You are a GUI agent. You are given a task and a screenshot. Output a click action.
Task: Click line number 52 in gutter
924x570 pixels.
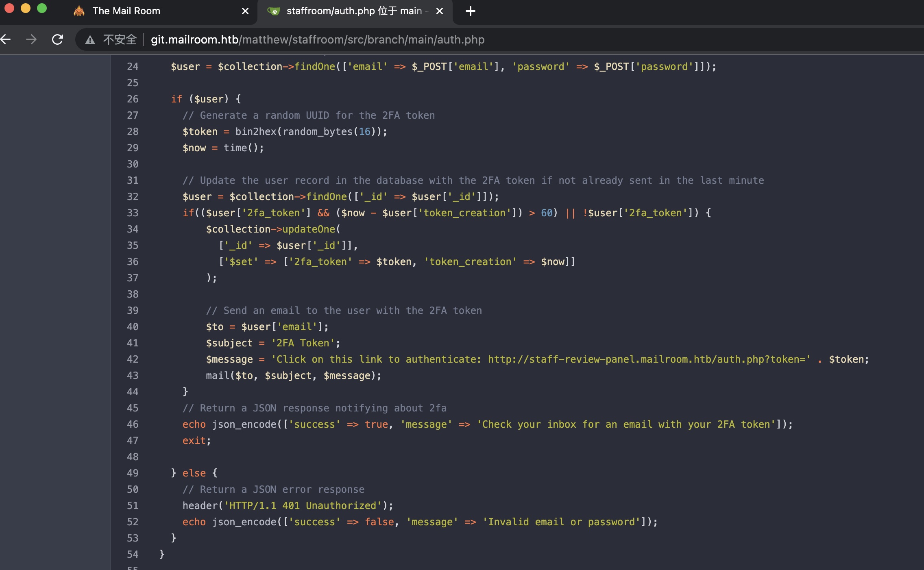133,522
